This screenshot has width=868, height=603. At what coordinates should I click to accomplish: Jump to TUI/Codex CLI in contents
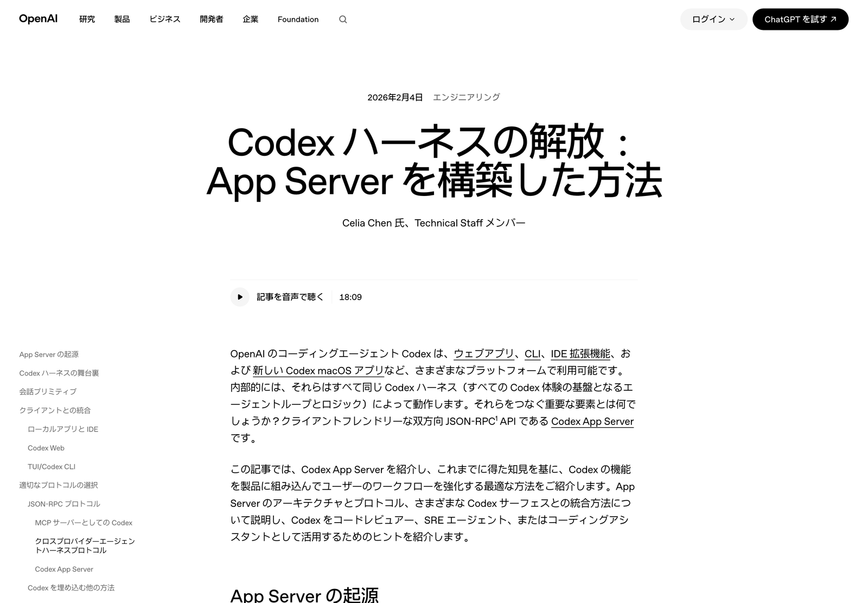tap(52, 466)
